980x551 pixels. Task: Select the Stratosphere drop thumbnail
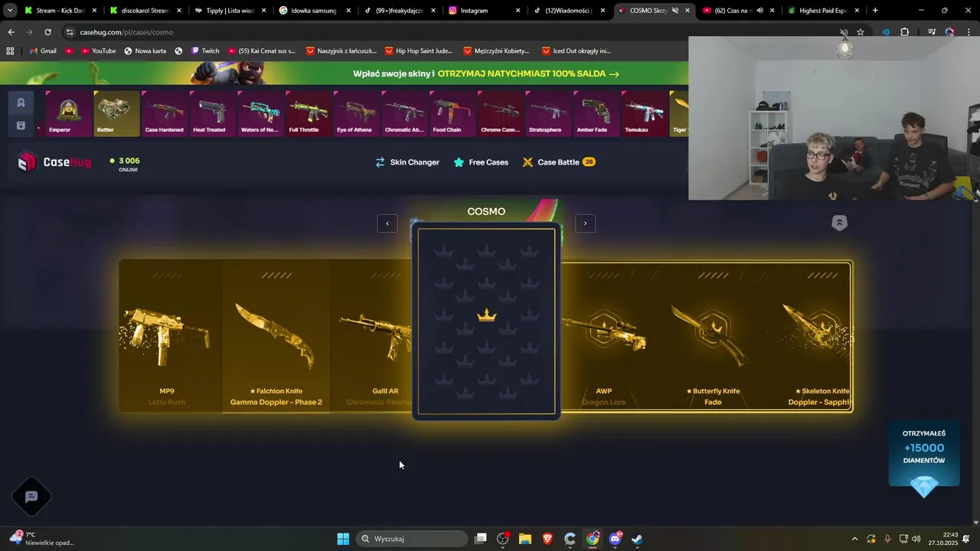coord(549,113)
